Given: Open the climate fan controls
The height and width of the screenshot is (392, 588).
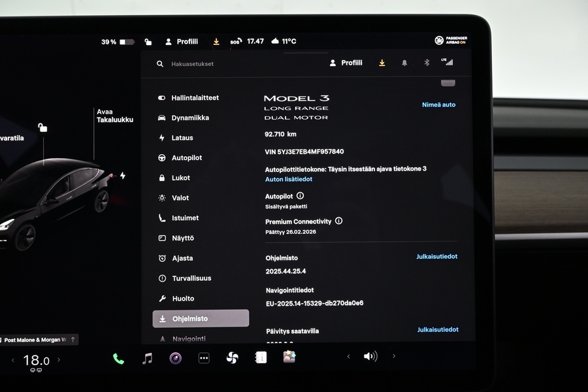Looking at the screenshot, I should tap(233, 357).
